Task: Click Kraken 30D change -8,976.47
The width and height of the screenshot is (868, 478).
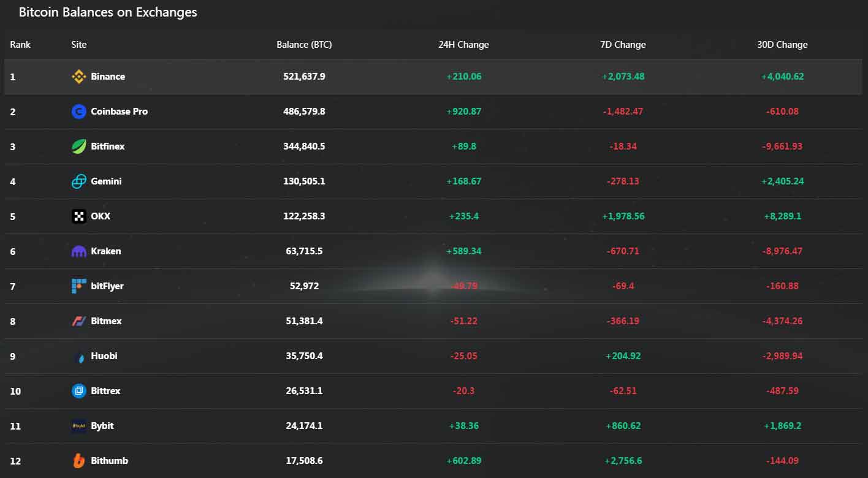Action: (x=782, y=251)
